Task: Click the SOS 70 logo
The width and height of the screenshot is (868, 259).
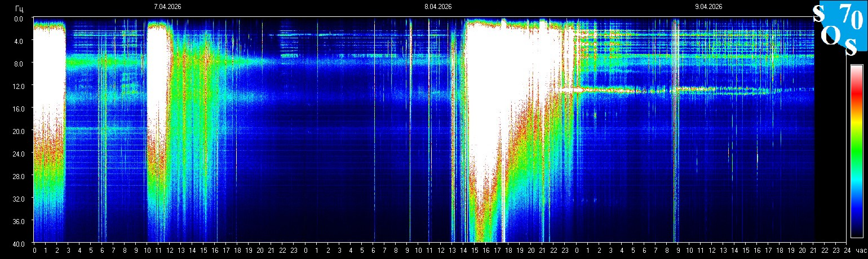Action: tap(838, 28)
